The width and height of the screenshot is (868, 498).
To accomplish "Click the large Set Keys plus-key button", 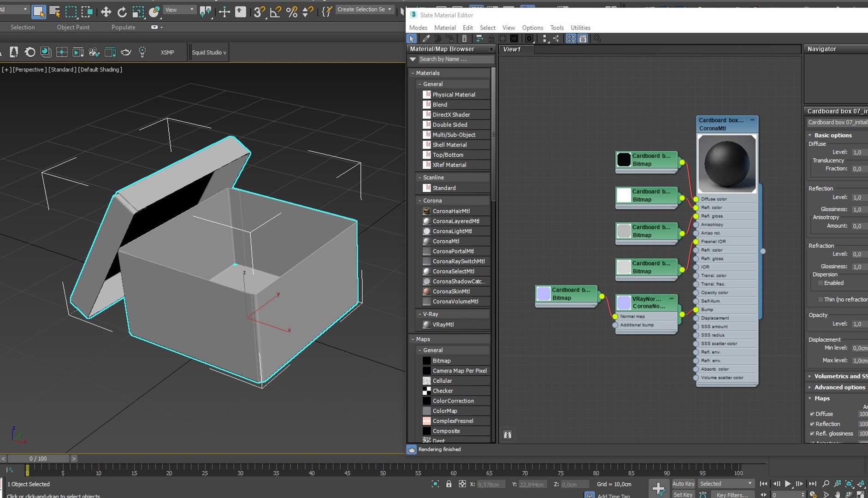I will click(658, 488).
